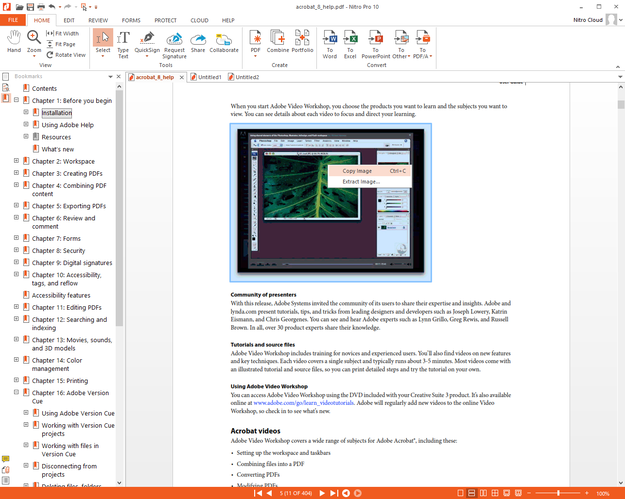Image resolution: width=625 pixels, height=499 pixels.
Task: Enable continuous page view
Action: (472, 493)
